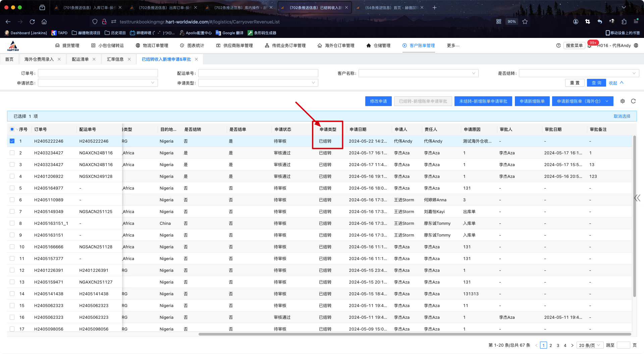This screenshot has height=354, width=644.
Task: Click the language globe icon
Action: [x=636, y=46]
